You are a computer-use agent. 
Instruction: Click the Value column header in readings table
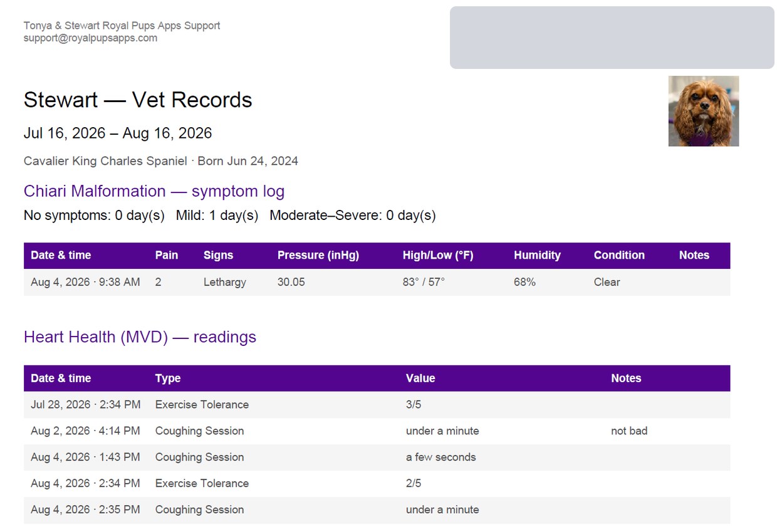[420, 378]
